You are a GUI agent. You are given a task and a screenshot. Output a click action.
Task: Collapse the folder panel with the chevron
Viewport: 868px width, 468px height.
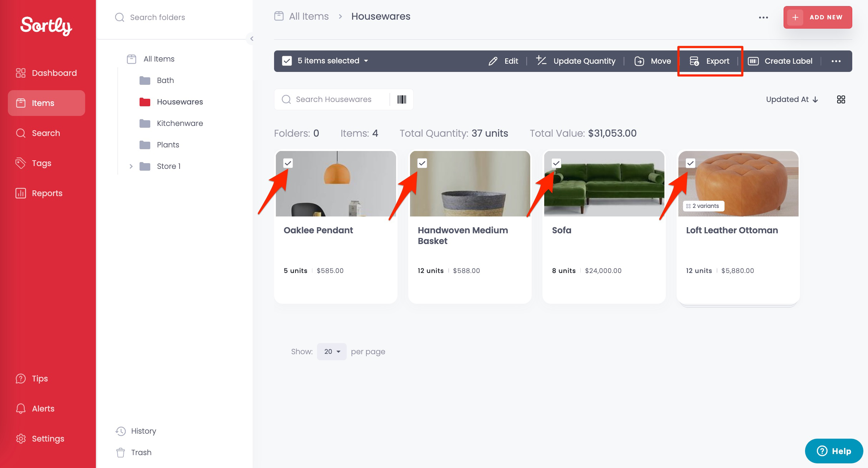[252, 39]
